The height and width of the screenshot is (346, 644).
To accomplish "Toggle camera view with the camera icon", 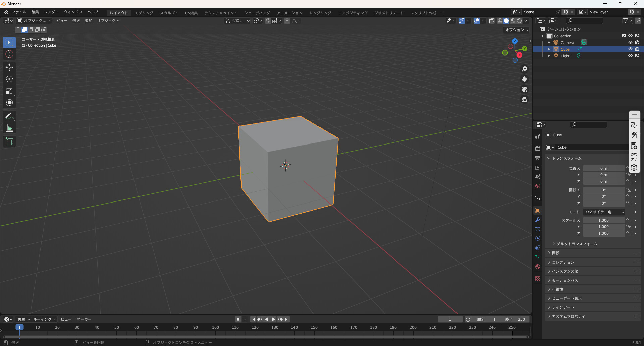I will click(524, 89).
